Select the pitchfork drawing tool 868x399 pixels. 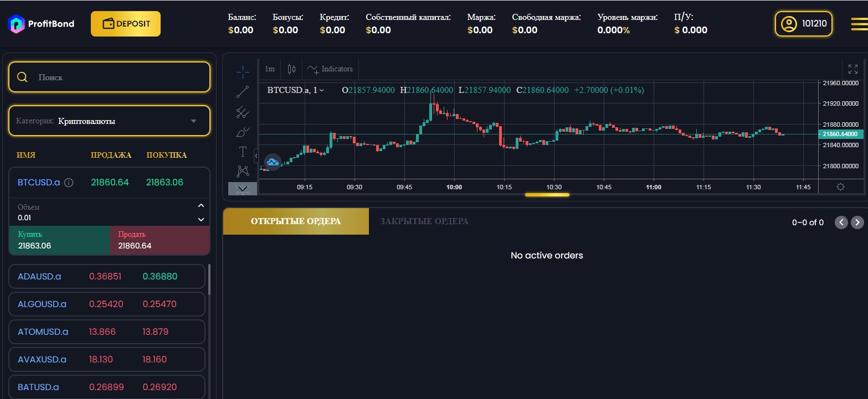[243, 113]
